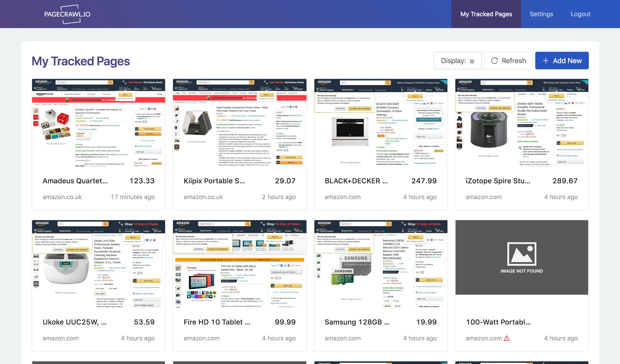The height and width of the screenshot is (364, 620).
Task: Click amazon.co.uk under Amadeus Quartet
Action: [62, 197]
